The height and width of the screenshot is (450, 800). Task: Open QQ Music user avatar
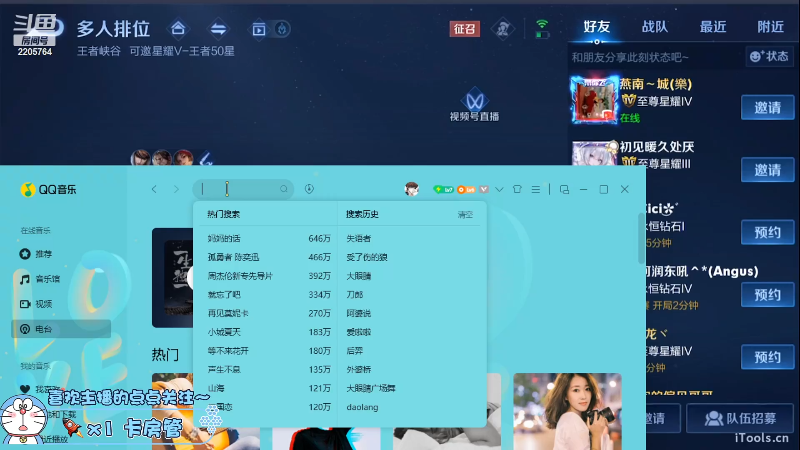tap(412, 189)
